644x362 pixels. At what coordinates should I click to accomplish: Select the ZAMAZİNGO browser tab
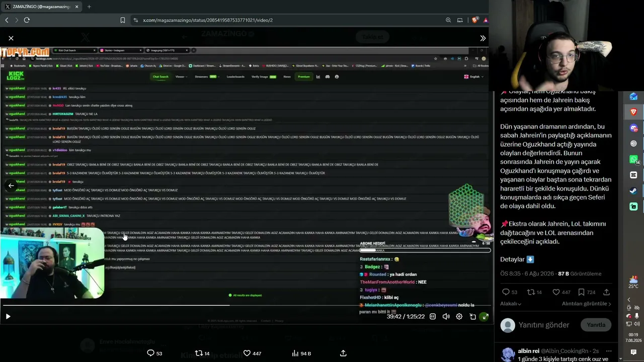41,7
